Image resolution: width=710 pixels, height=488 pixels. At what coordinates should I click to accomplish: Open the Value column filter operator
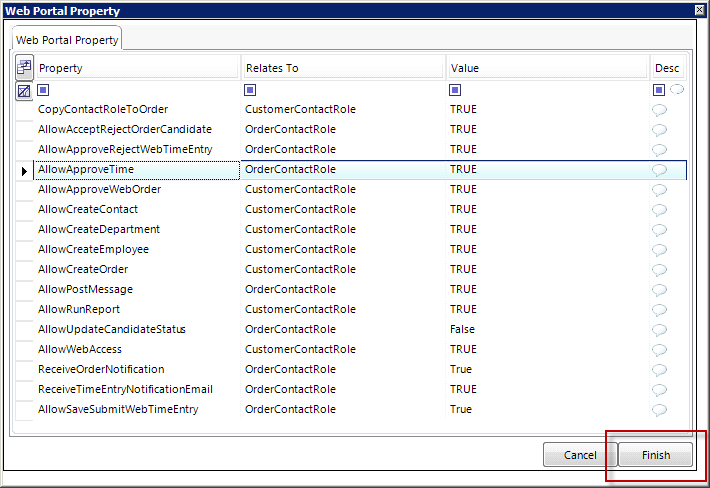click(456, 90)
